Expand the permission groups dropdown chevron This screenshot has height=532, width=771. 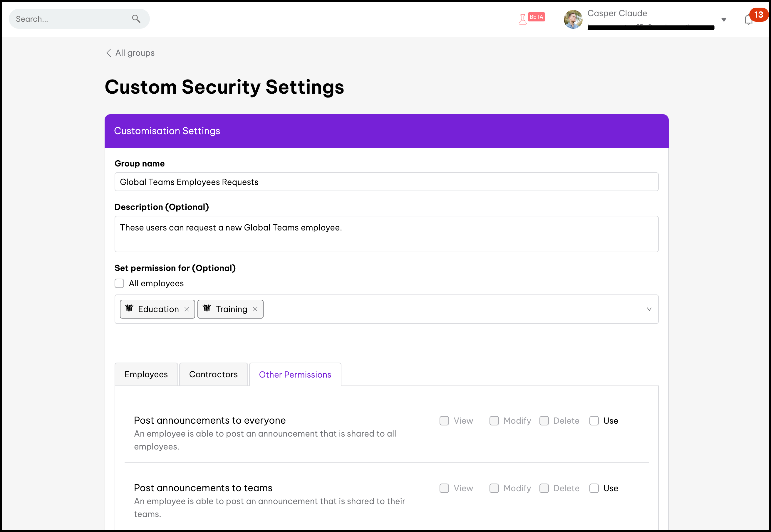649,309
